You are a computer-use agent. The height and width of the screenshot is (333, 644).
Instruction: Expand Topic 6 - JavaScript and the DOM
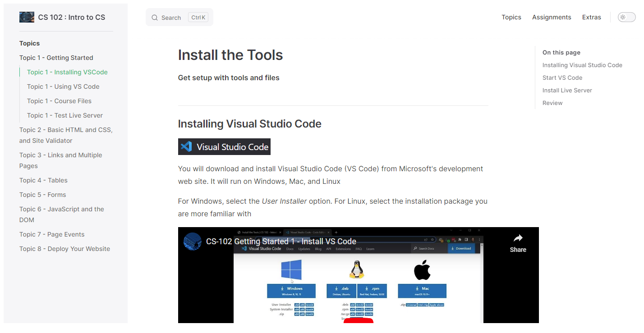(x=62, y=214)
